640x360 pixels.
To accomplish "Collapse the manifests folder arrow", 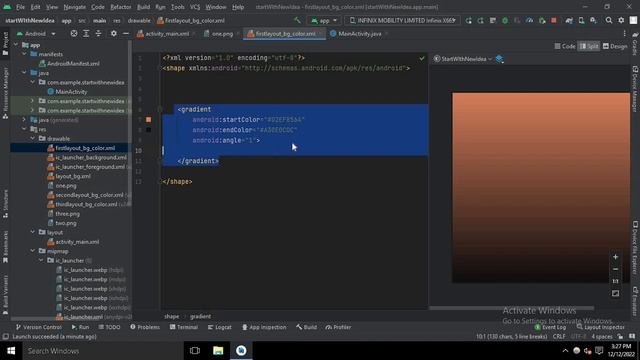I will [x=24, y=54].
